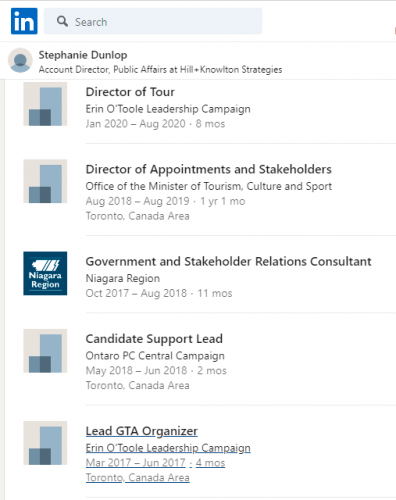Click logo beside Director of Appointments and Stakeholders
Viewport: 396px width, 500px height.
(x=45, y=181)
